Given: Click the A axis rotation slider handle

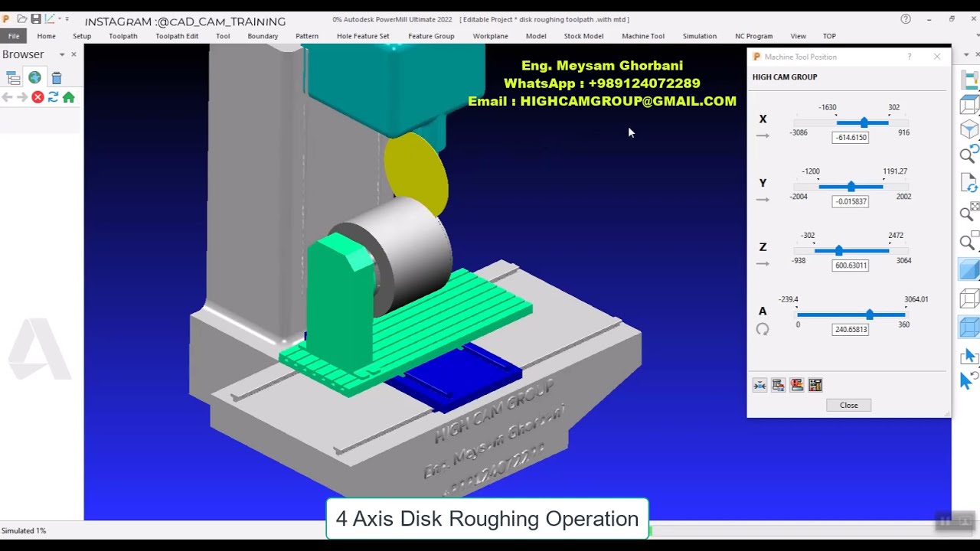Looking at the screenshot, I should click(870, 315).
